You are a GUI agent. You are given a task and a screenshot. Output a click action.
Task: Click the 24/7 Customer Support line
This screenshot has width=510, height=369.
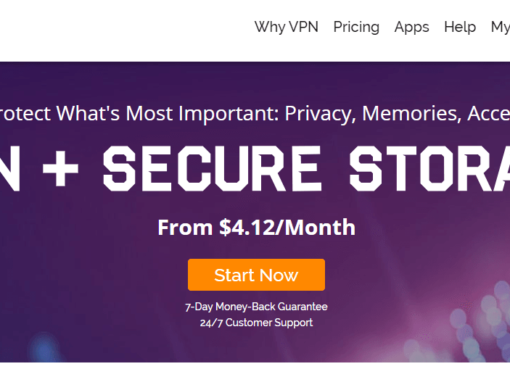(256, 322)
